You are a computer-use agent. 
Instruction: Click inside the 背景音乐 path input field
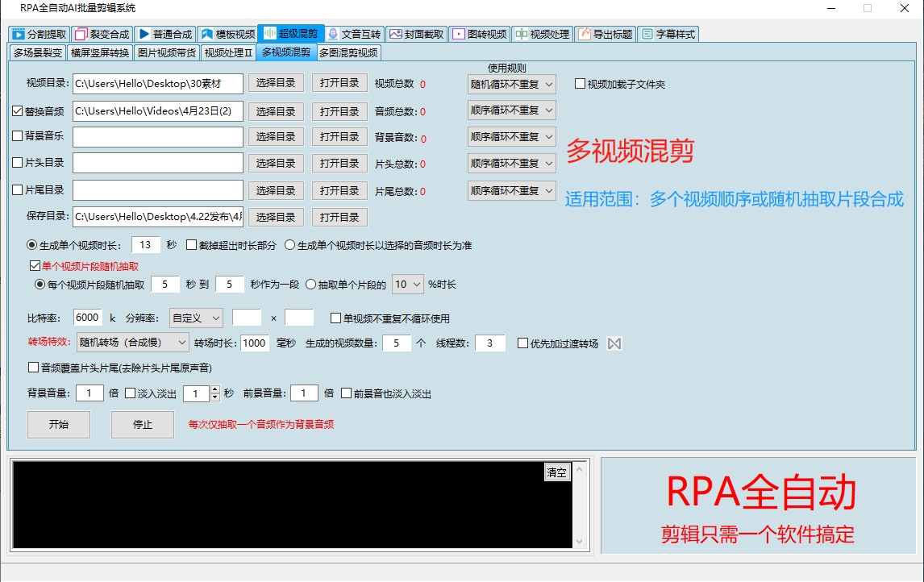(157, 137)
